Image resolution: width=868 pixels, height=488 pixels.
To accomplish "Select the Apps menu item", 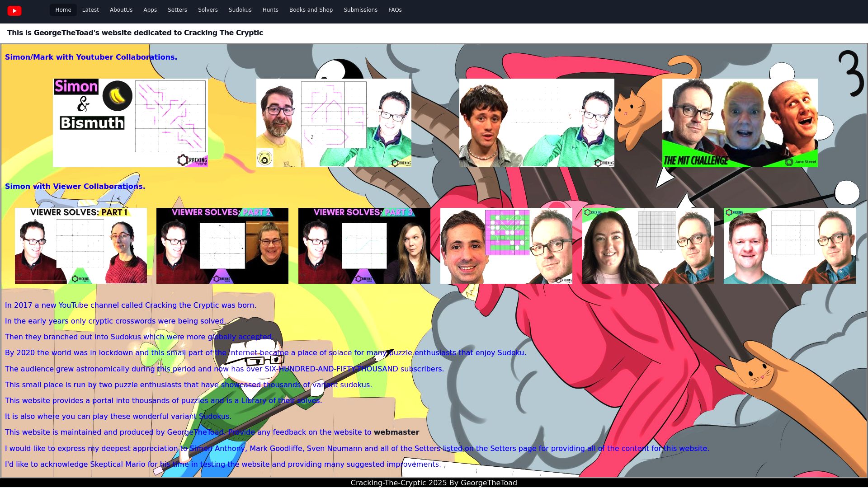I will (150, 10).
